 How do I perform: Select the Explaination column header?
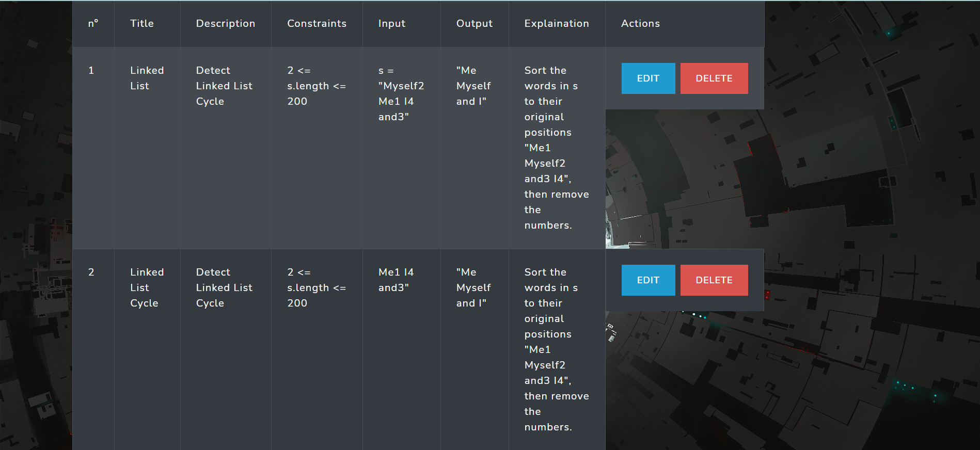point(557,23)
